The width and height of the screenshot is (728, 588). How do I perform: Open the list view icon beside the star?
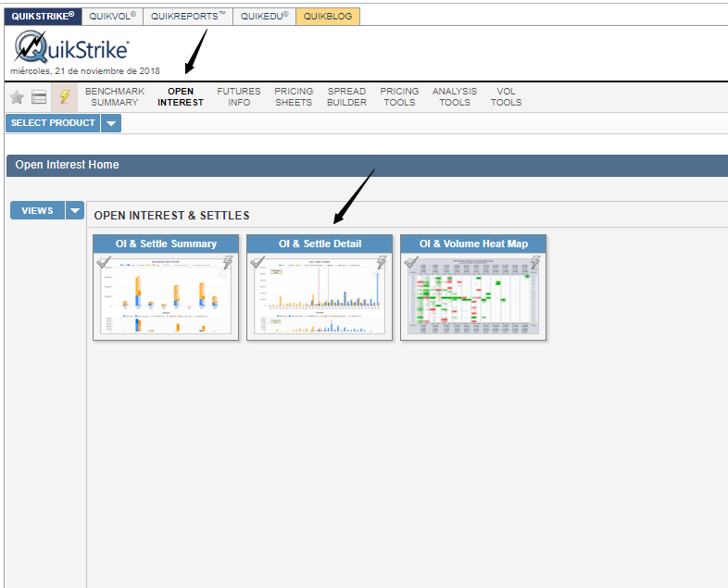[39, 97]
